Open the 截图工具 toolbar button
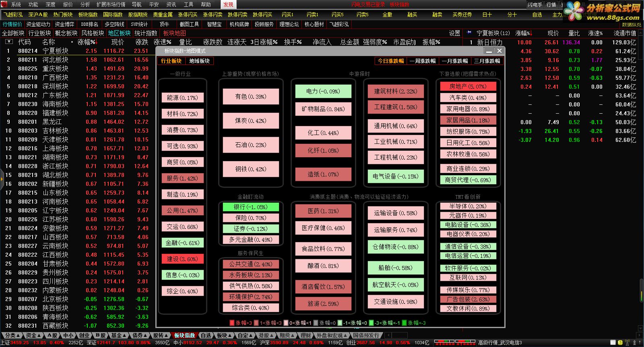644x347 pixels. (189, 24)
